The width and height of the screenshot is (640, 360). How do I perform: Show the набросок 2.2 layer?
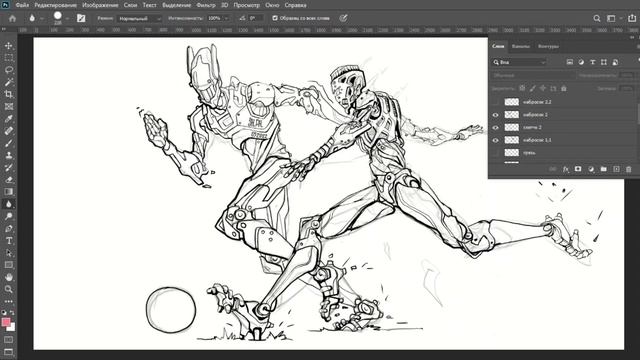[496, 102]
